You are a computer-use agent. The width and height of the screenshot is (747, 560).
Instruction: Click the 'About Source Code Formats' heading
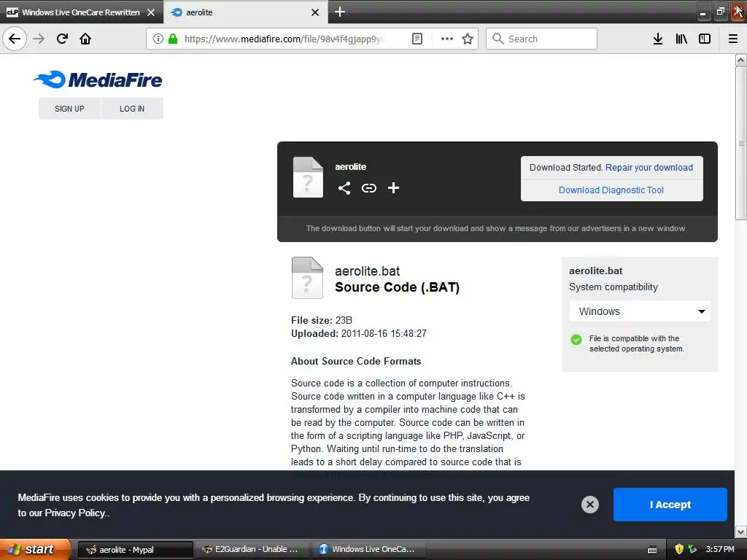356,361
